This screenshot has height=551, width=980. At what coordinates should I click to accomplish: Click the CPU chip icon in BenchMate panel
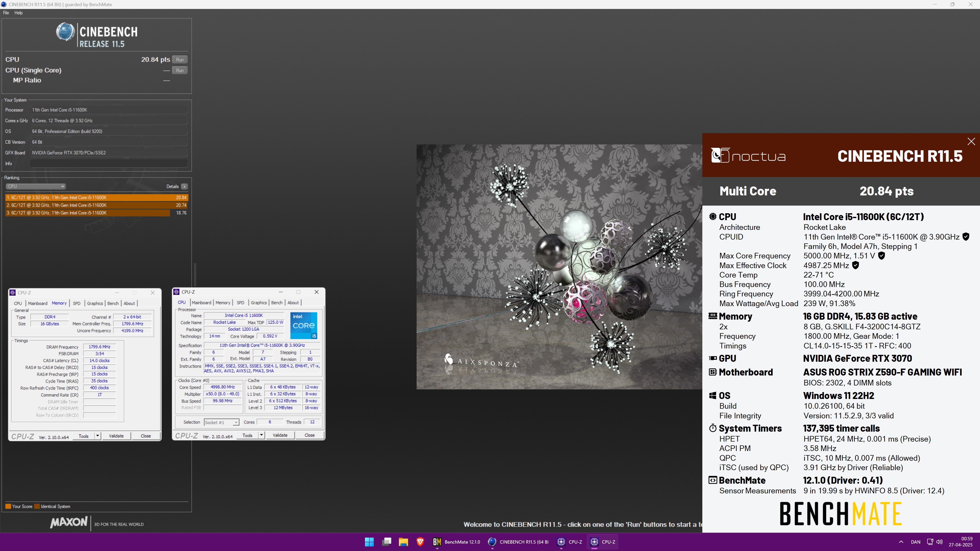pyautogui.click(x=713, y=216)
